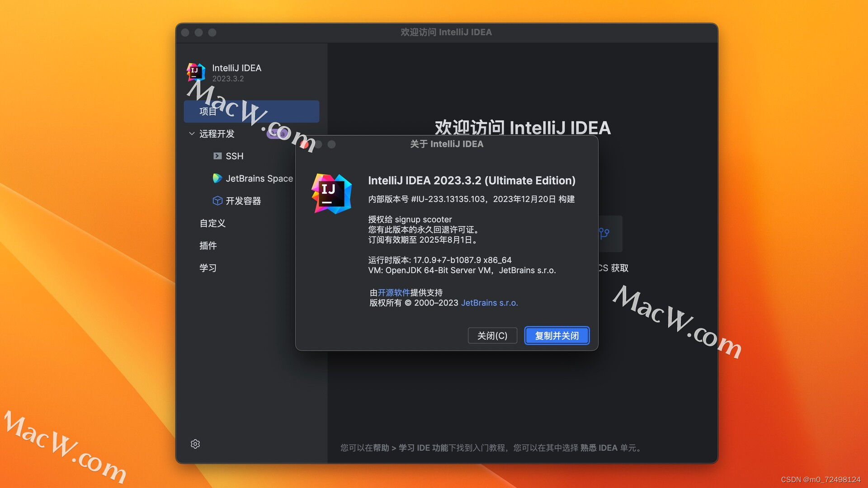The height and width of the screenshot is (488, 868).
Task: Open the settings gear in the welcome window
Action: tap(195, 444)
